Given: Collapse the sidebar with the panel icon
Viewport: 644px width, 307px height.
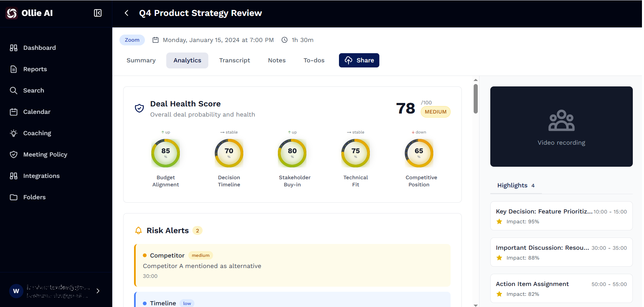Looking at the screenshot, I should (98, 13).
